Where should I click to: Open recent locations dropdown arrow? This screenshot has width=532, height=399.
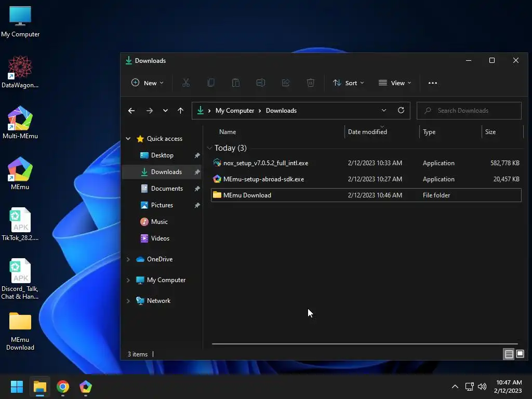pyautogui.click(x=165, y=111)
